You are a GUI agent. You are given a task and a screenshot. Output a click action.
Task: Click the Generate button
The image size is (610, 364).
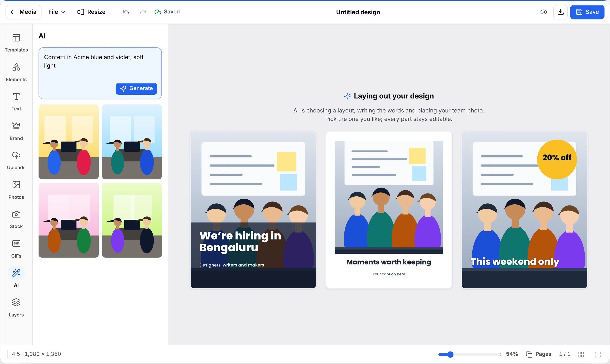(136, 88)
